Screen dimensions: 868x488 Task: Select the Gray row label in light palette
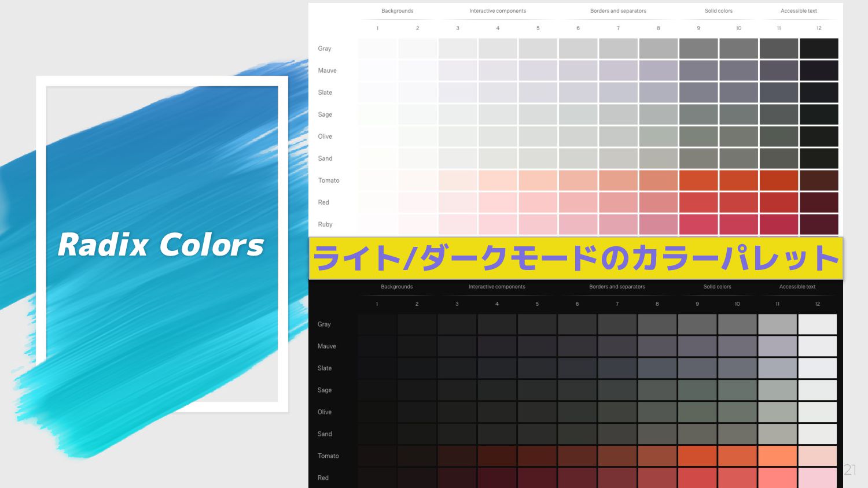325,49
